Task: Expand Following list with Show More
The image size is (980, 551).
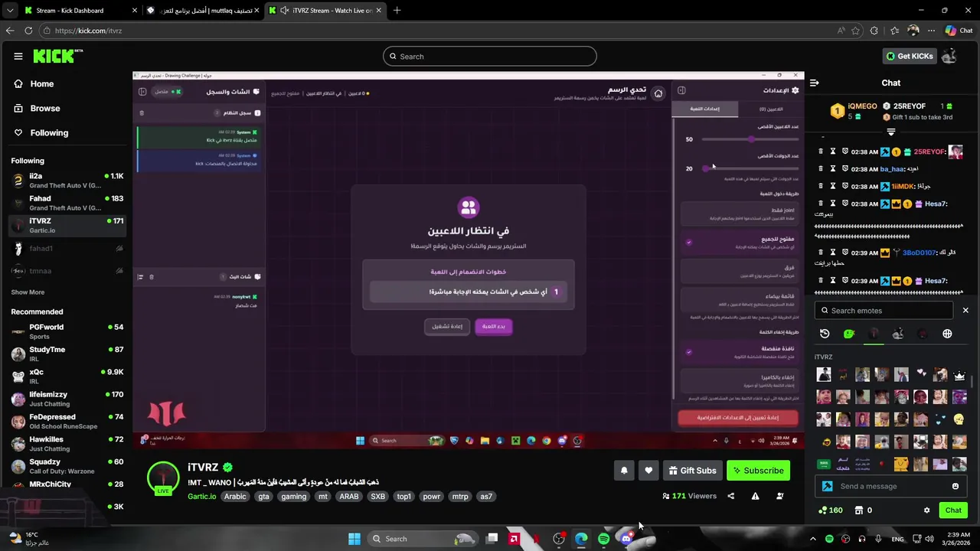Action: (28, 292)
